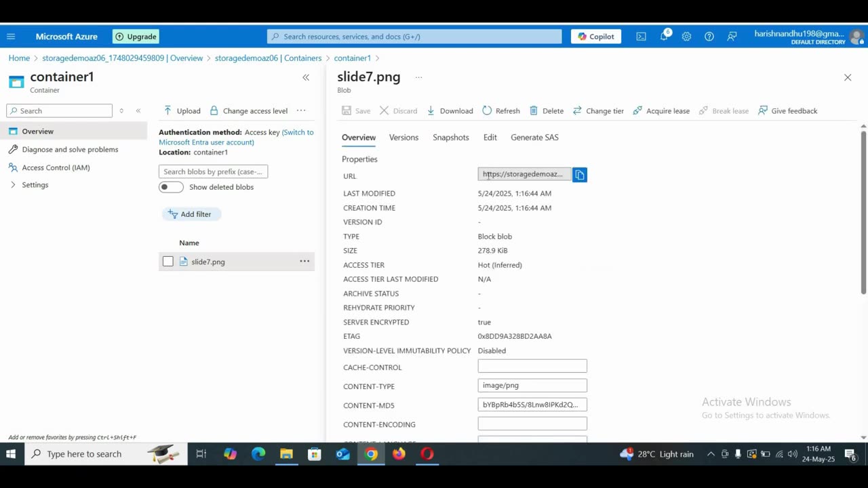
Task: Click the container sidebar Search field
Action: (60, 110)
